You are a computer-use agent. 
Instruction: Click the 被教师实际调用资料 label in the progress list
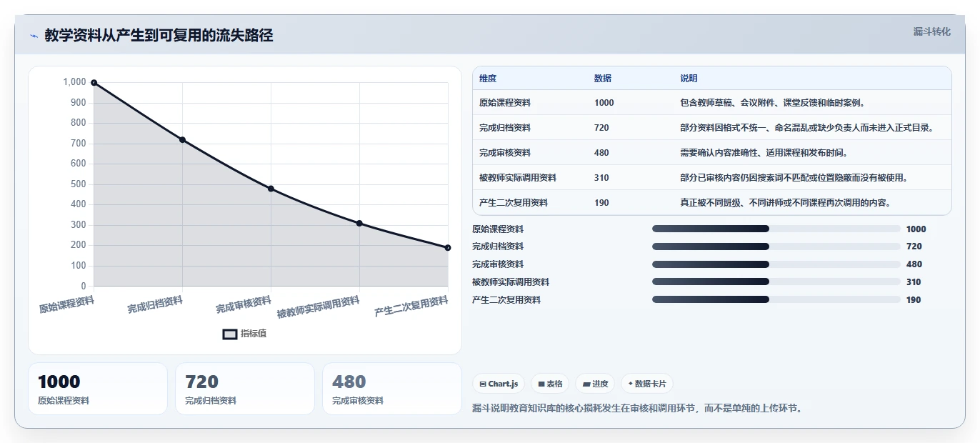point(511,282)
